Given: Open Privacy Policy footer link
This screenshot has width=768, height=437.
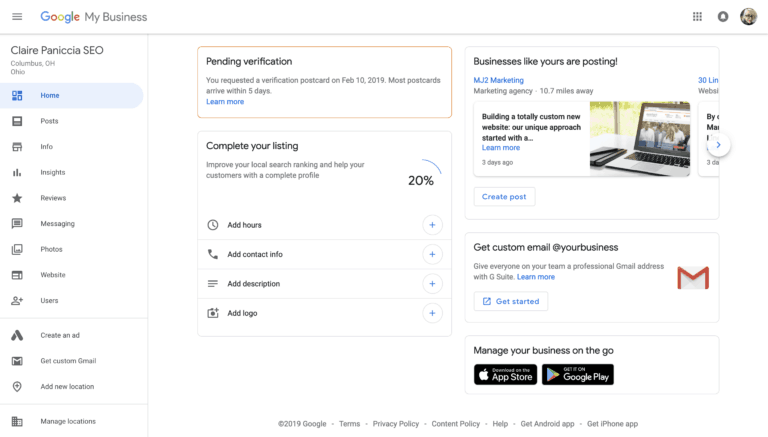Looking at the screenshot, I should pyautogui.click(x=396, y=424).
